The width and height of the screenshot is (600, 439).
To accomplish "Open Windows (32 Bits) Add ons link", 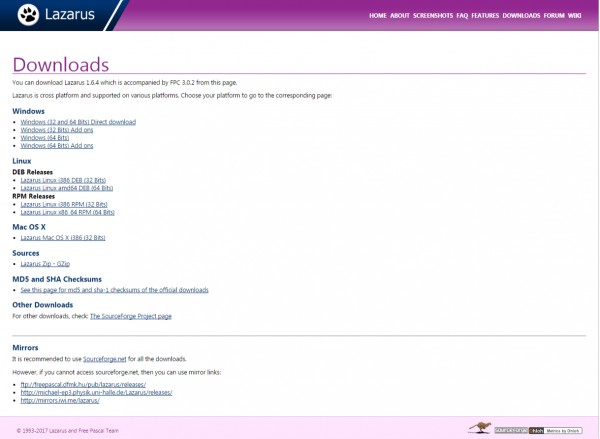I will 57,130.
